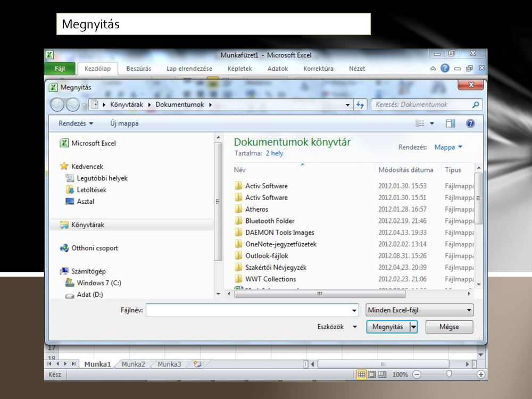Open the Eszközök tools dropdown

pyautogui.click(x=337, y=327)
